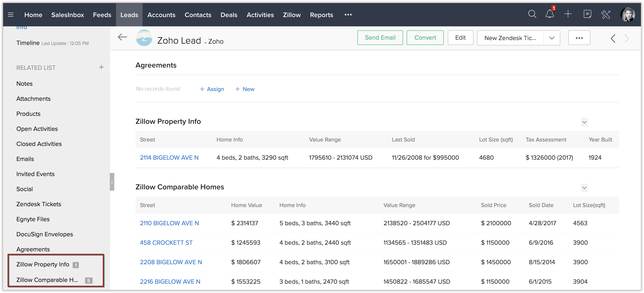644x293 pixels.
Task: Open the Deals tab
Action: 229,15
